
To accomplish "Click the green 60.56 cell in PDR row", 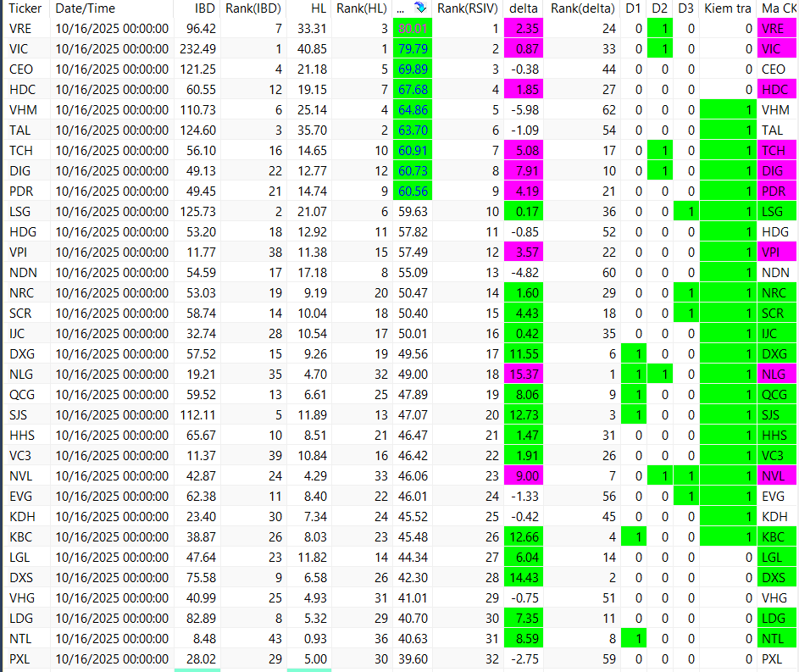I will (x=413, y=192).
